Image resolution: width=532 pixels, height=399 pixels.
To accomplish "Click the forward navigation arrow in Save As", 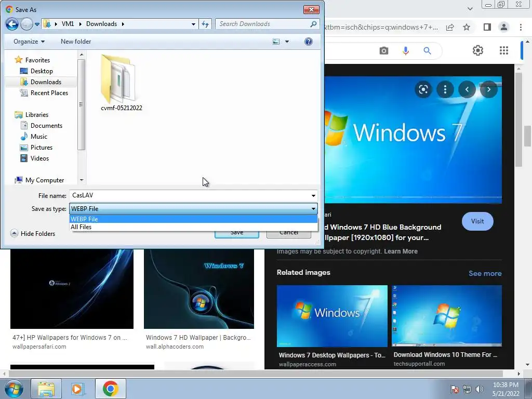I will (27, 24).
